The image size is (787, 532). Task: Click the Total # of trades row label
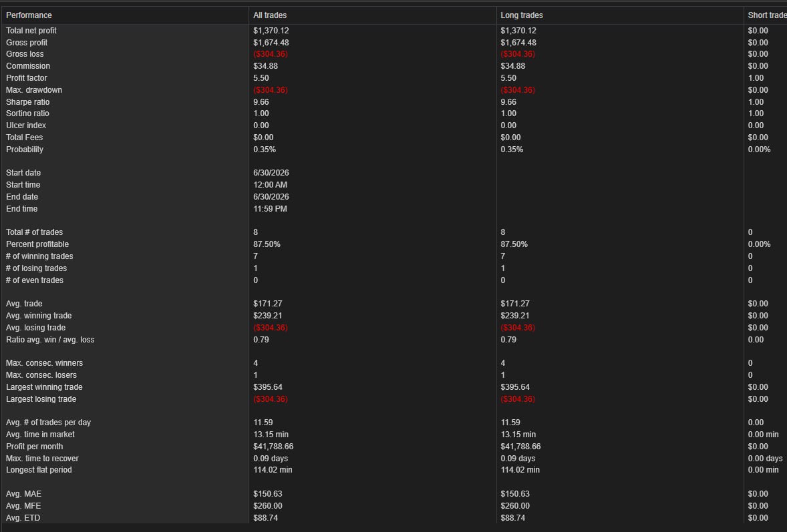pyautogui.click(x=35, y=232)
